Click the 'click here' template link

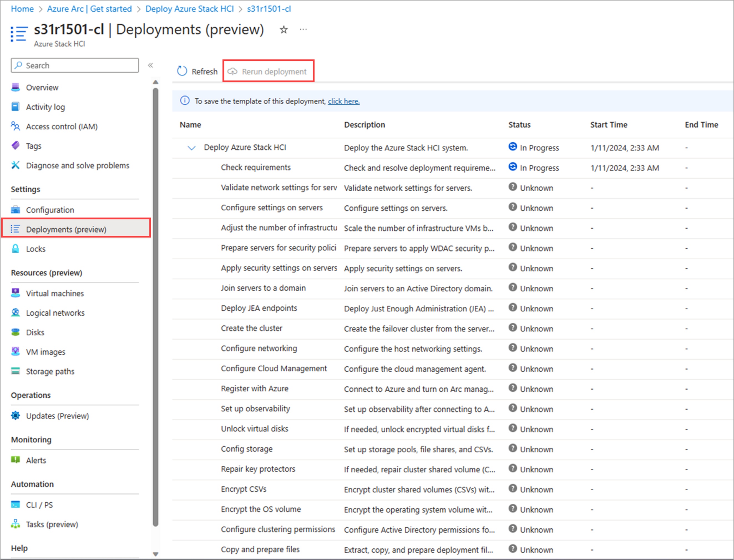pyautogui.click(x=344, y=101)
